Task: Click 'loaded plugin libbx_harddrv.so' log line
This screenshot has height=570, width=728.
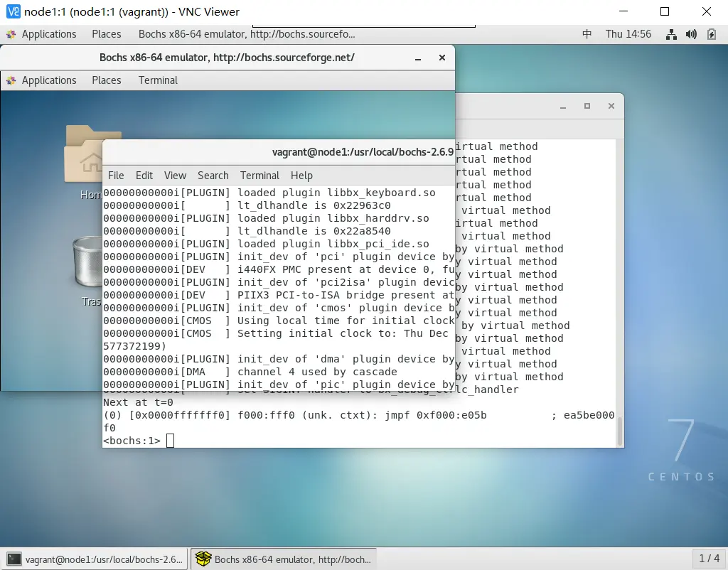Action: (333, 218)
